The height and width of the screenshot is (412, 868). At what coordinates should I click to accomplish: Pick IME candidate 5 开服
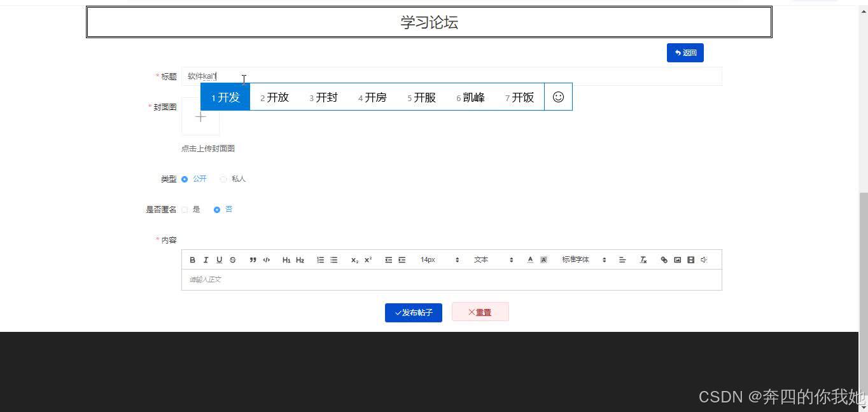point(421,97)
